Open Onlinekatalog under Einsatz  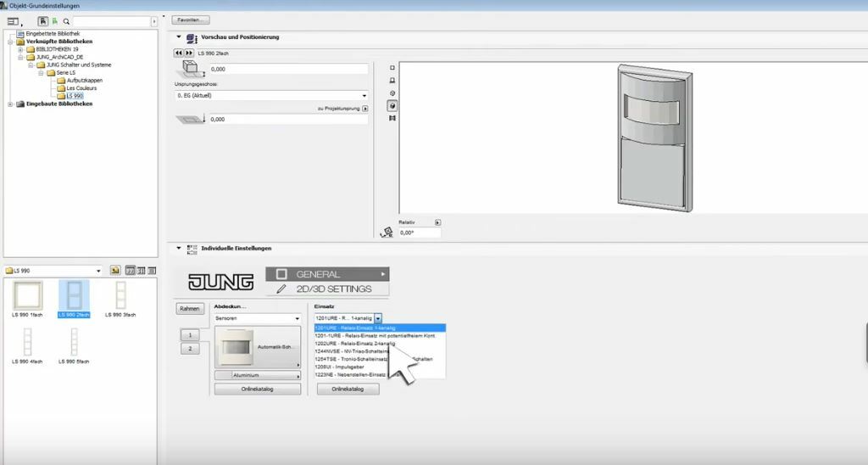point(348,389)
